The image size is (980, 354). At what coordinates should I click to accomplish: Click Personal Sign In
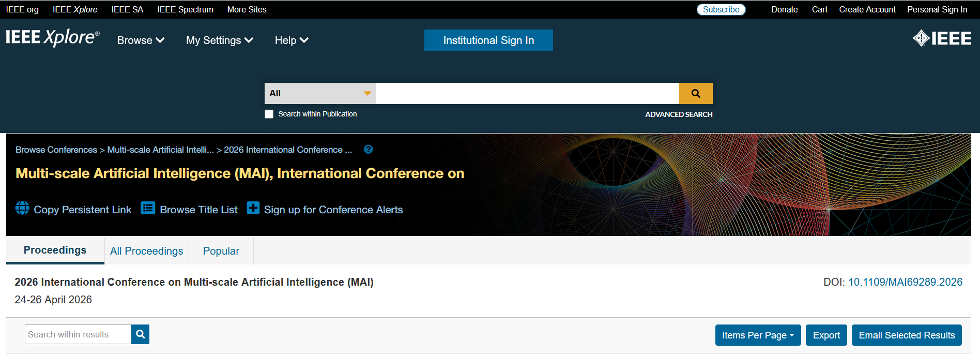point(937,9)
